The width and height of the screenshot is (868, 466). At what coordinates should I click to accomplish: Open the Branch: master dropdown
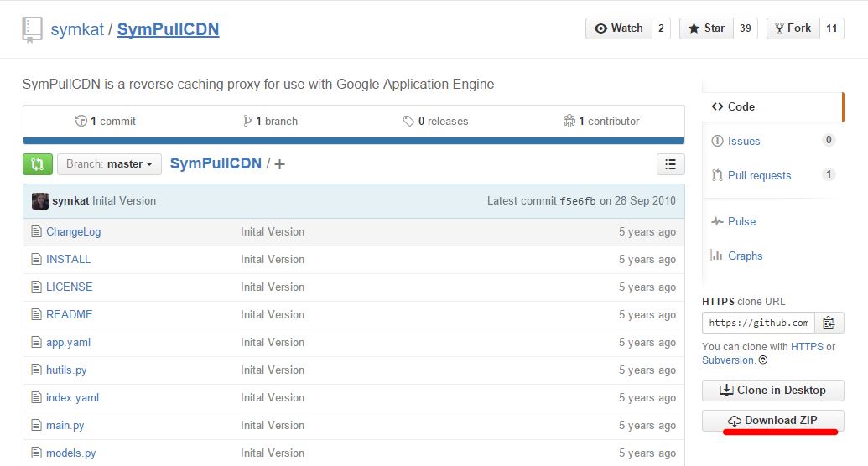pos(109,164)
